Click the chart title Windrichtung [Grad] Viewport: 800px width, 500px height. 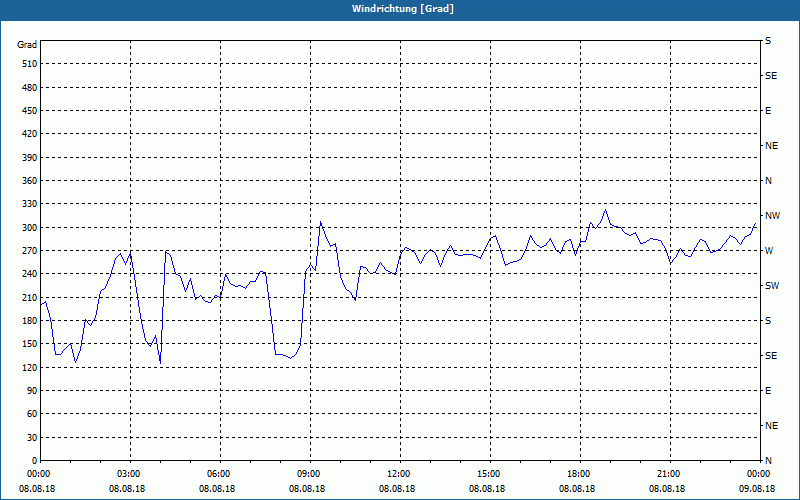point(403,9)
